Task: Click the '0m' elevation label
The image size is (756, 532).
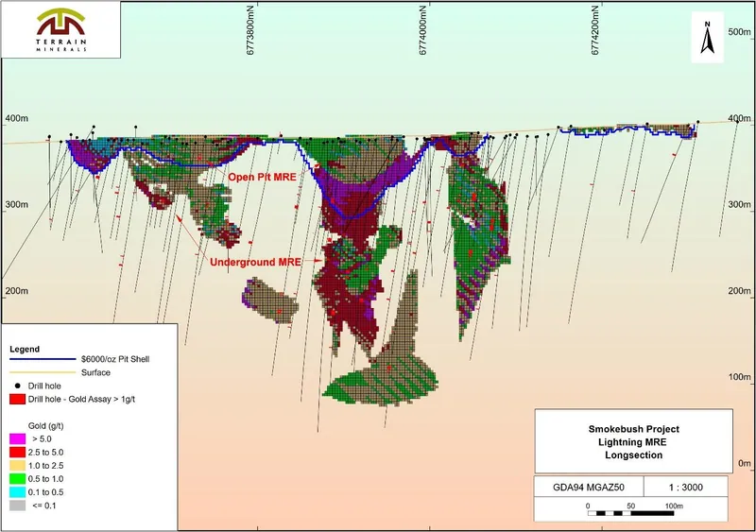Action: click(x=745, y=463)
